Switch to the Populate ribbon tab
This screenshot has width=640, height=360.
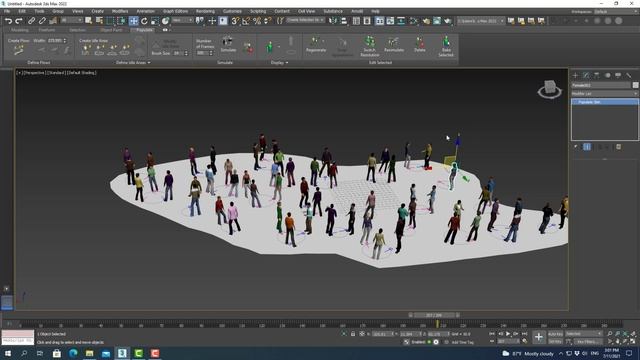tap(144, 30)
